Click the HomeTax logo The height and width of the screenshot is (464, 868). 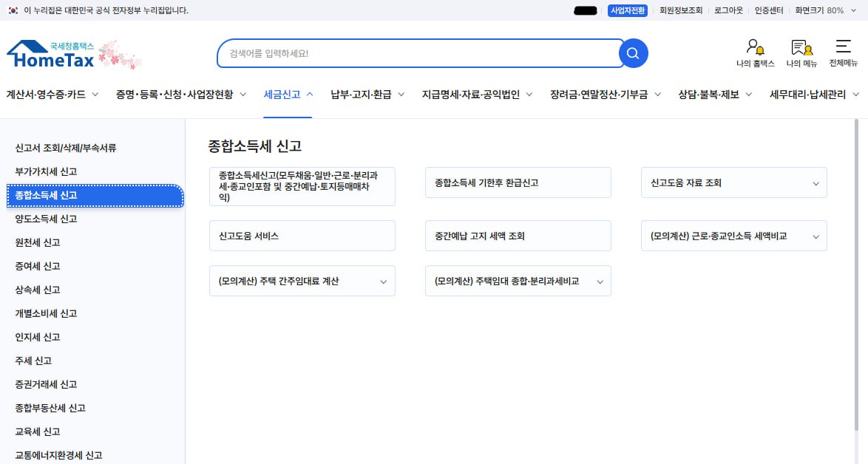click(x=51, y=54)
